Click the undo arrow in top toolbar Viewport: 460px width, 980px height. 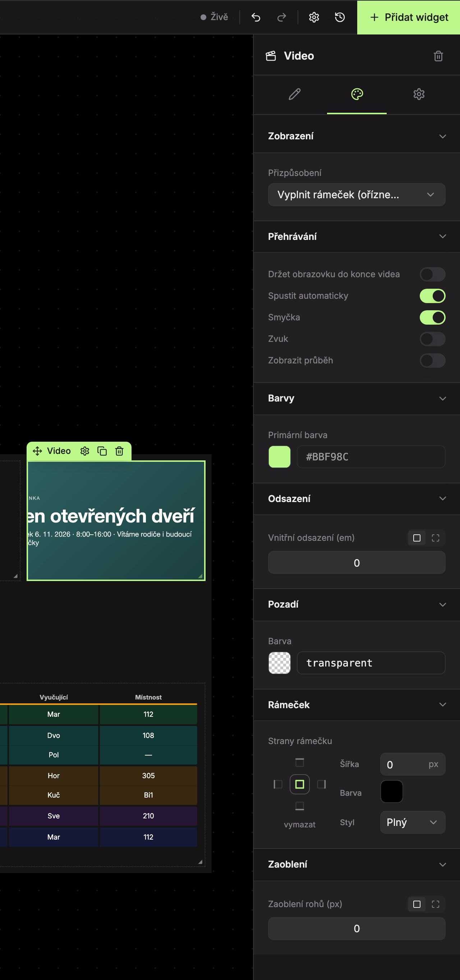point(256,17)
